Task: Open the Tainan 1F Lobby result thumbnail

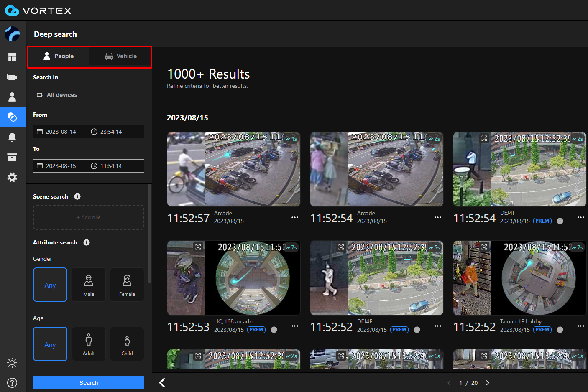Action: click(x=519, y=278)
